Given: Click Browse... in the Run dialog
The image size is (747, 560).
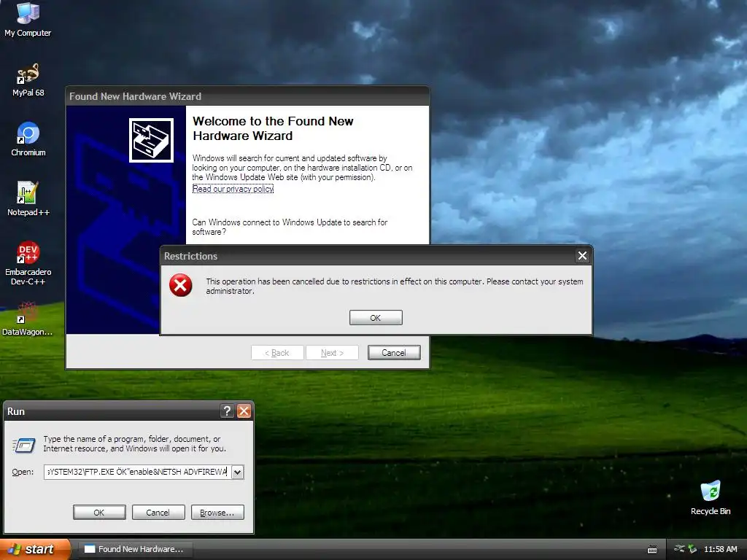Looking at the screenshot, I should 217,513.
